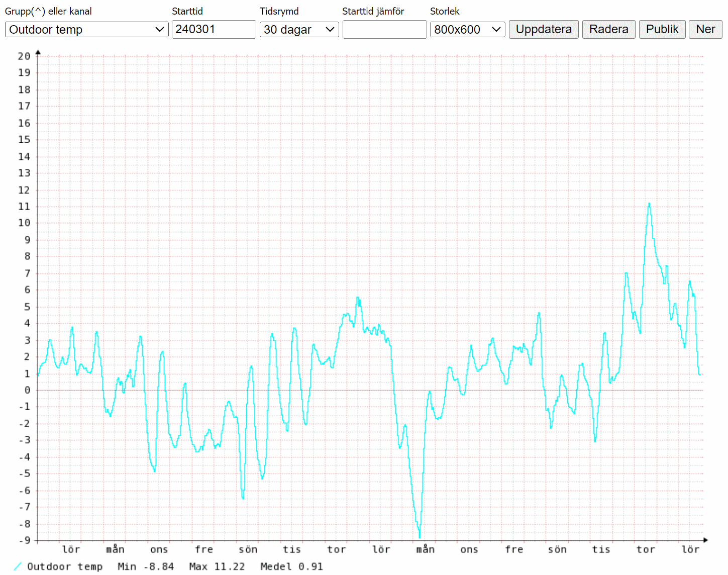The image size is (728, 575).
Task: Click the Max 11.22 value
Action: (x=217, y=566)
